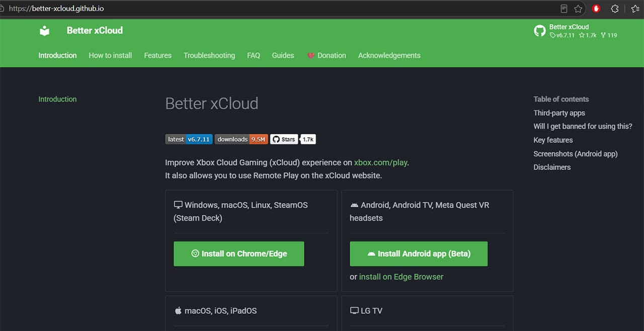Screen dimensions: 644x331
Task: Jump to Third-party apps section
Action: 559,113
